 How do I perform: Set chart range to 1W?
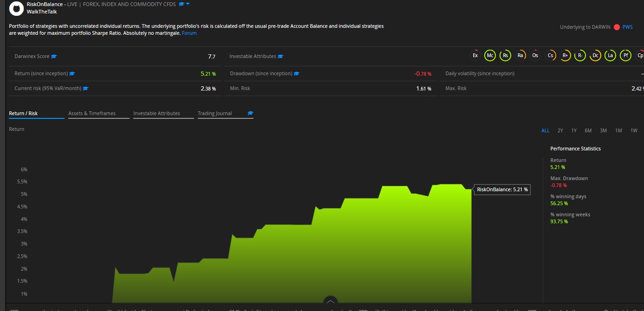(x=634, y=130)
